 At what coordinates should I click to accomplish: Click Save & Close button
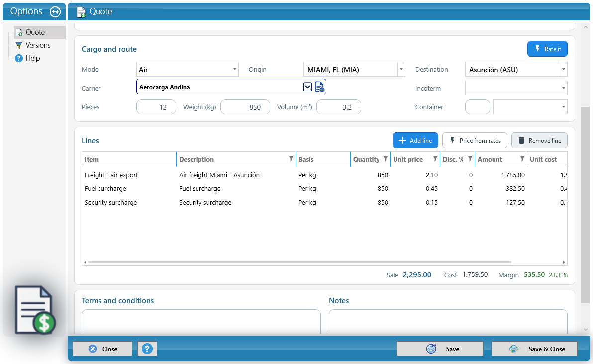(534, 349)
